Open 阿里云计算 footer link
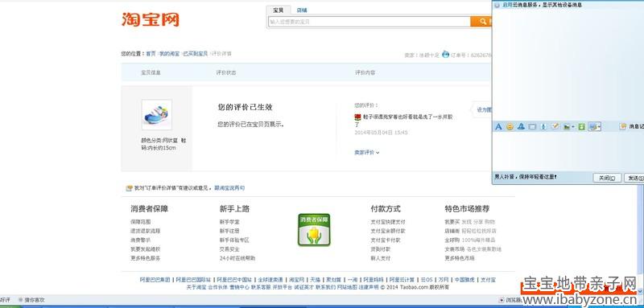This screenshot has width=644, height=308. 402,280
